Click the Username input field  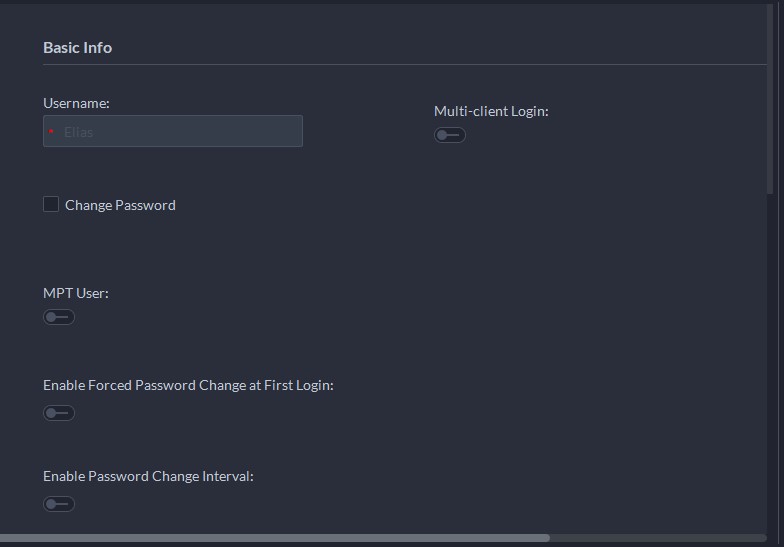pyautogui.click(x=173, y=131)
